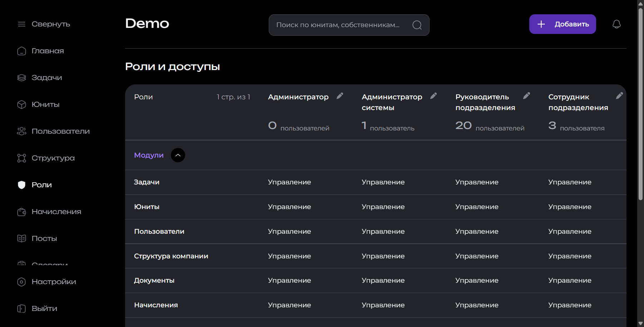Click the Пользователи people icon
644x327 pixels.
(21, 131)
